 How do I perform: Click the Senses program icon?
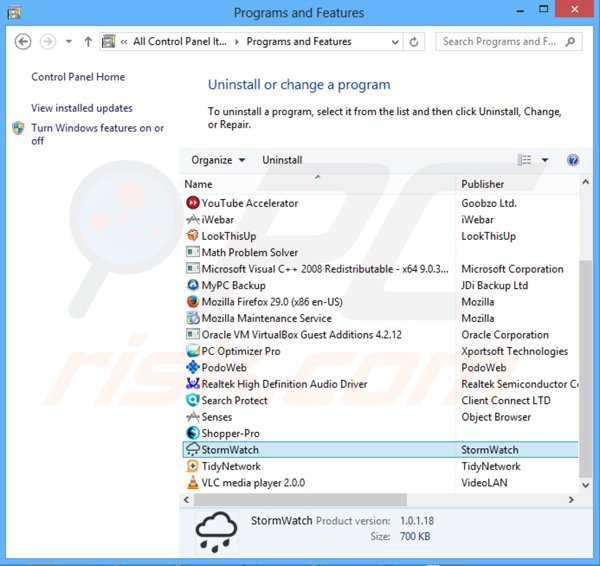point(192,416)
